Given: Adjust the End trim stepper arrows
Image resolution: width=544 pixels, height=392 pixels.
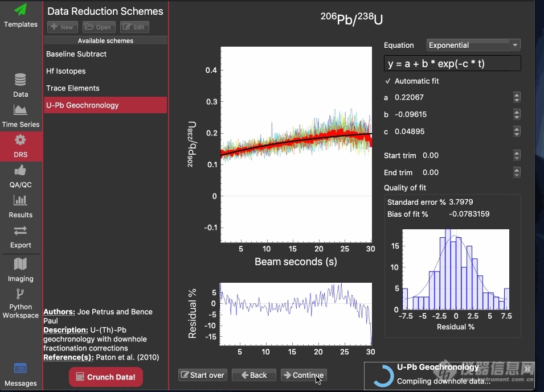Looking at the screenshot, I should [x=517, y=172].
